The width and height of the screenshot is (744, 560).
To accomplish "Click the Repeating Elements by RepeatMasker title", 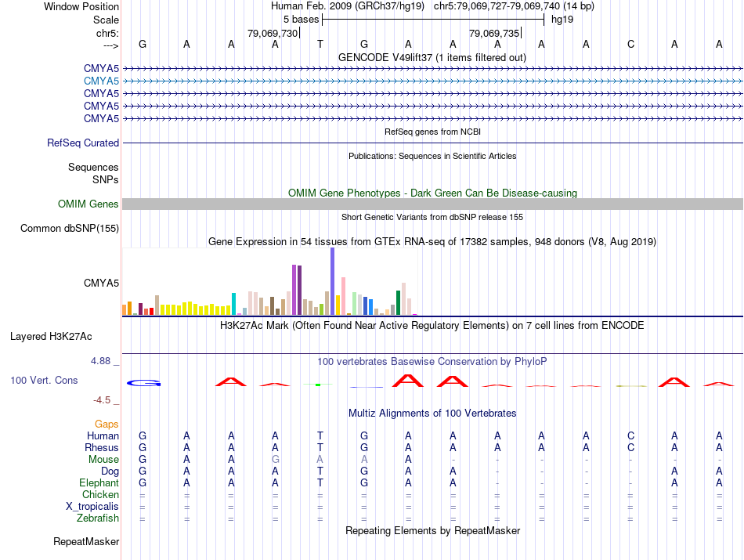I will [432, 530].
